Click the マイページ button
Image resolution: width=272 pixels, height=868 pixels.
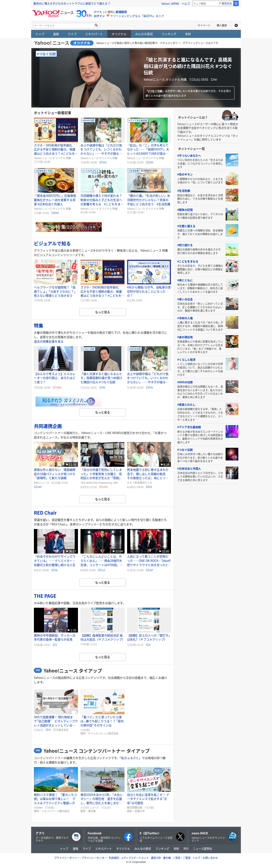tap(204, 25)
